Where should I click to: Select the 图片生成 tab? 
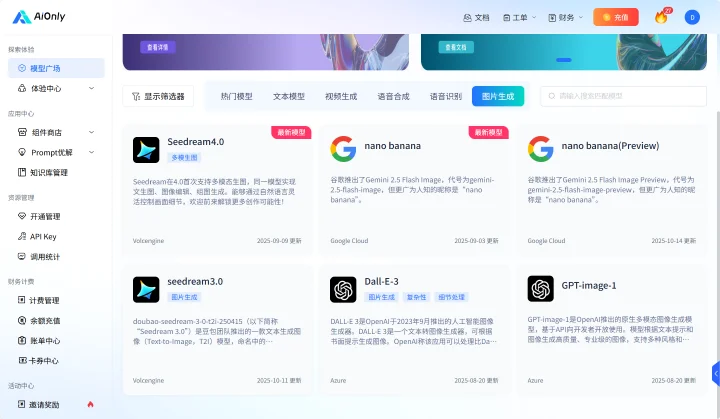(x=498, y=96)
